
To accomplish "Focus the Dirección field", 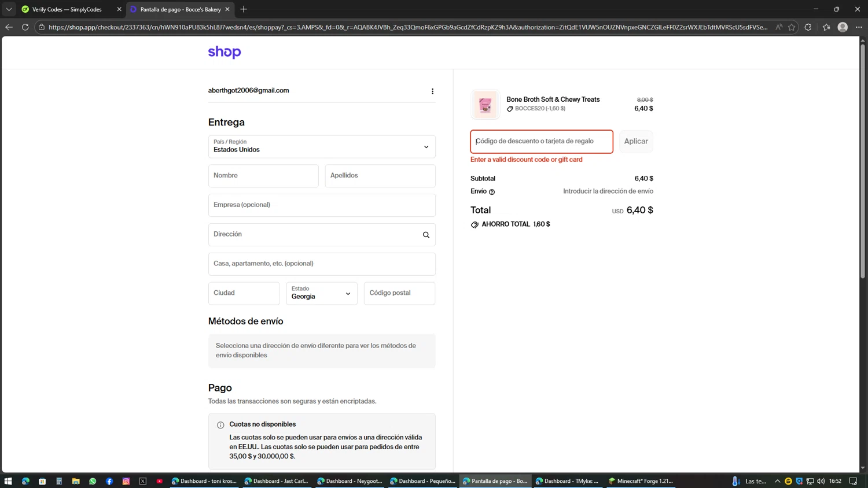I will [322, 235].
